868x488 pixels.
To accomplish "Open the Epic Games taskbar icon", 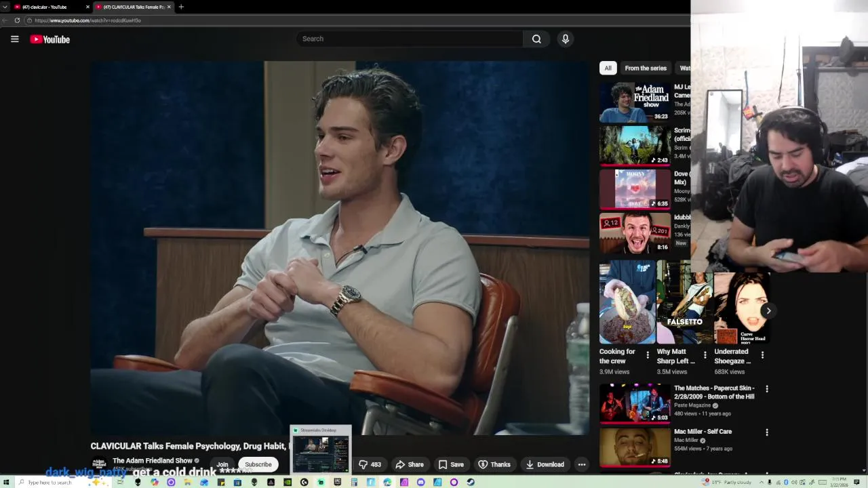I will point(337,482).
